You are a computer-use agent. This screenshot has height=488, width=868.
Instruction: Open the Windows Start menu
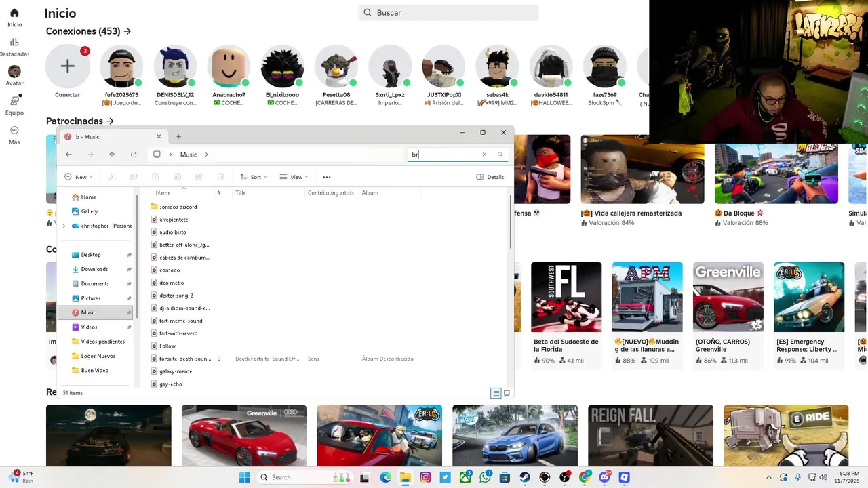[x=244, y=477]
